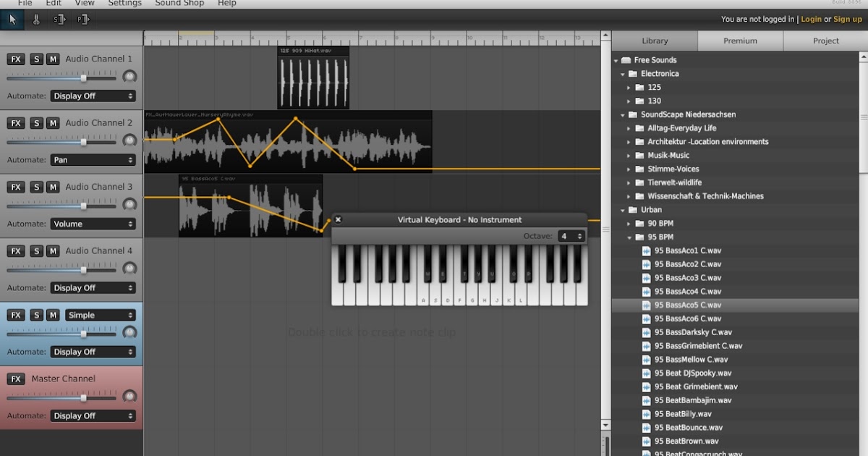
Task: Turn the pan knob on Audio Channel 2
Action: point(129,140)
